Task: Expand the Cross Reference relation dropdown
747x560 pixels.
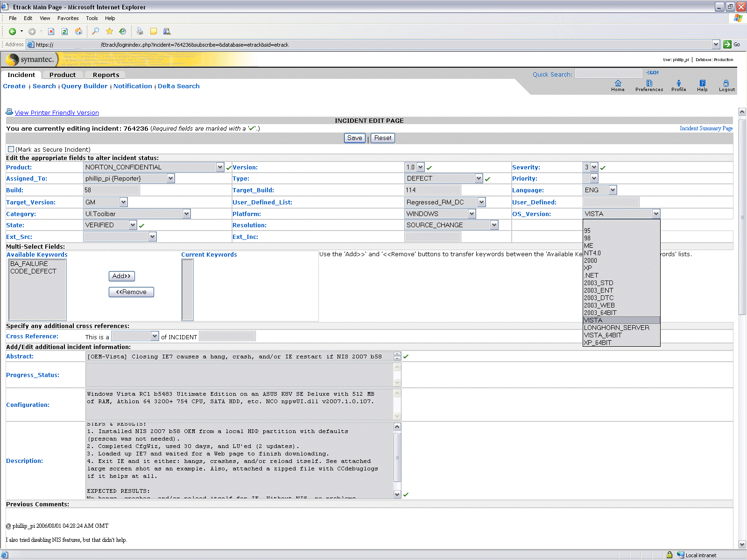Action: pos(155,336)
